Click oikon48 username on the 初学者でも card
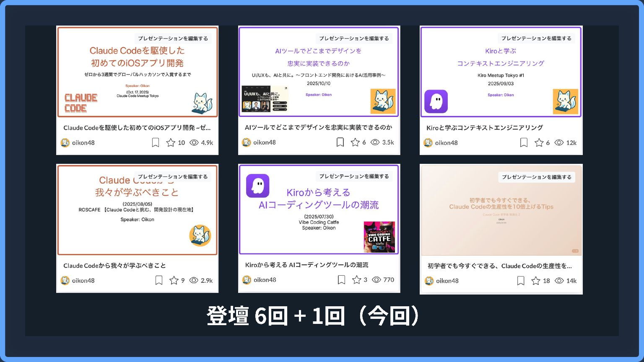The height and width of the screenshot is (362, 644). coord(447,281)
